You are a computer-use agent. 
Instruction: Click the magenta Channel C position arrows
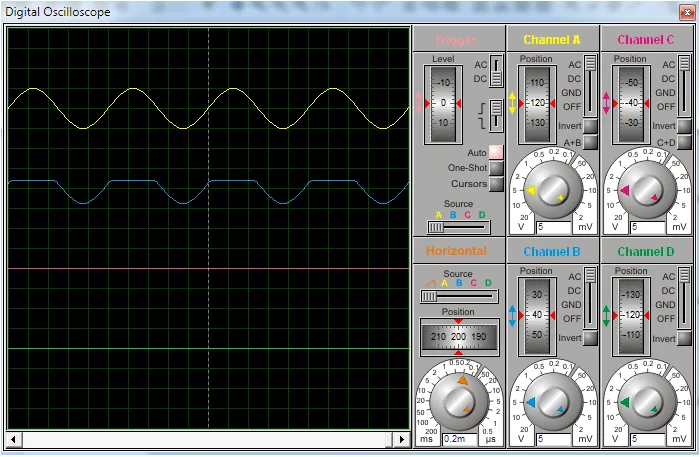(606, 103)
